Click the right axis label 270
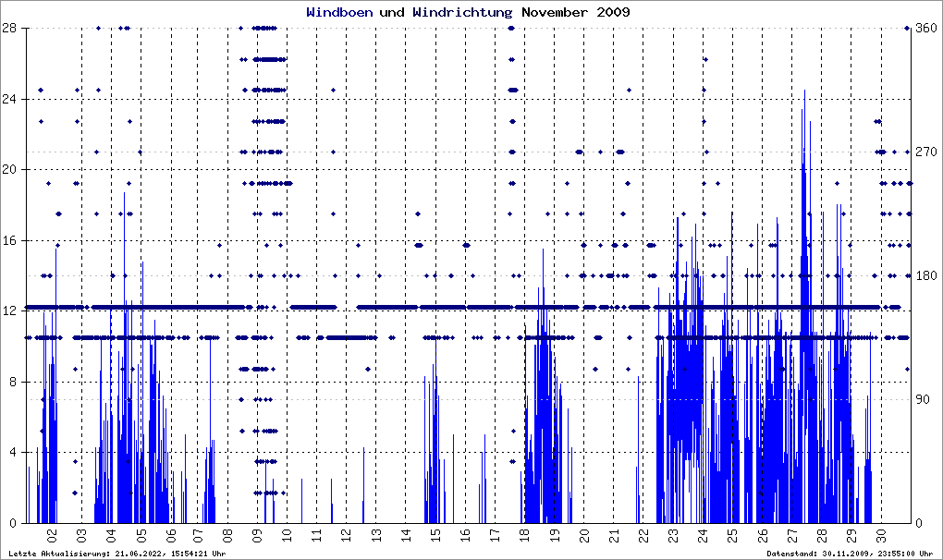The width and height of the screenshot is (943, 560). point(926,152)
